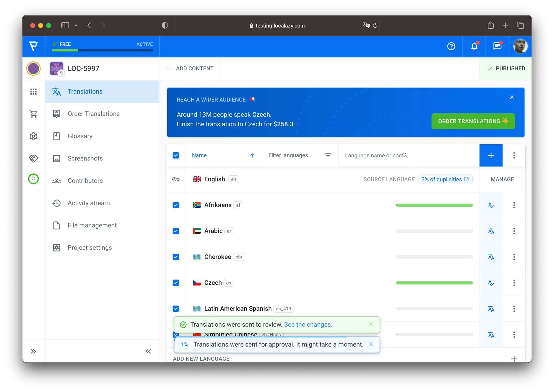Image resolution: width=554 pixels, height=392 pixels.
Task: Click the Czech translation progress bar
Action: [434, 283]
